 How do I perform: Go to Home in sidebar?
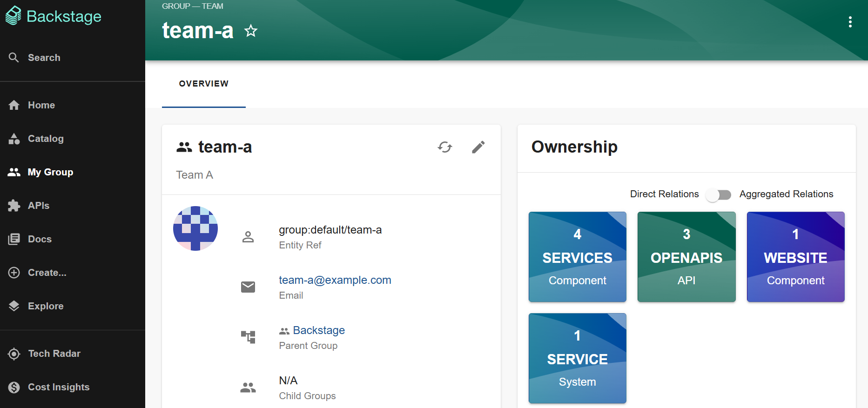click(x=41, y=105)
